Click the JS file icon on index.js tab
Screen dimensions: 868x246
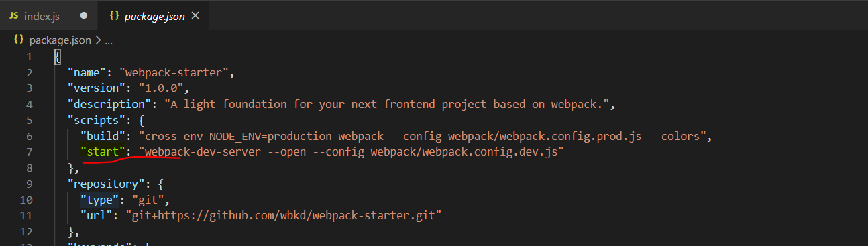13,15
